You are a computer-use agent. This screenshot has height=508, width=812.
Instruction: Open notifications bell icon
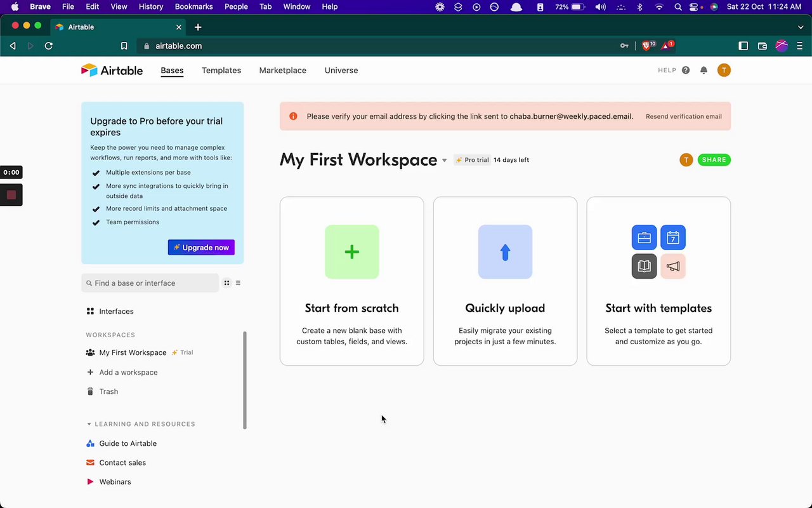click(x=704, y=70)
